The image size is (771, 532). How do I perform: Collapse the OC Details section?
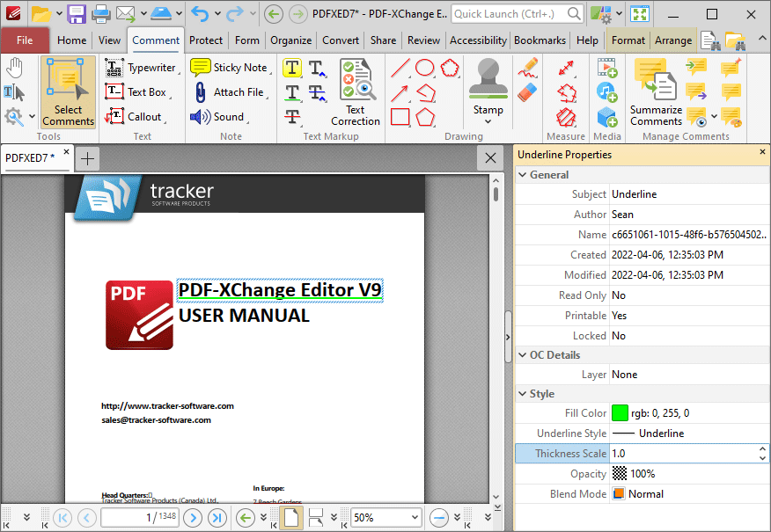click(x=522, y=355)
